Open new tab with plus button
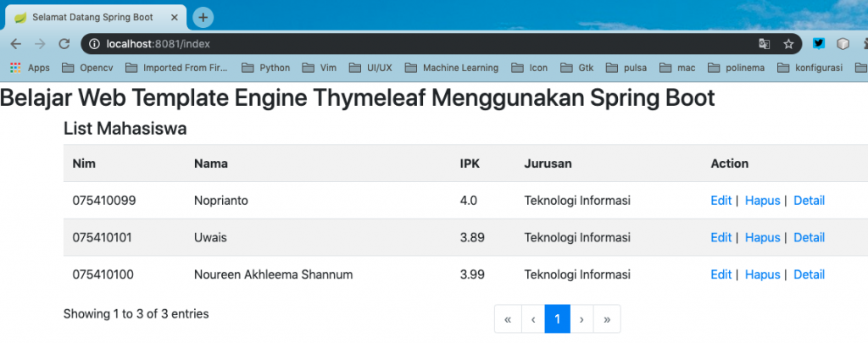 (203, 18)
